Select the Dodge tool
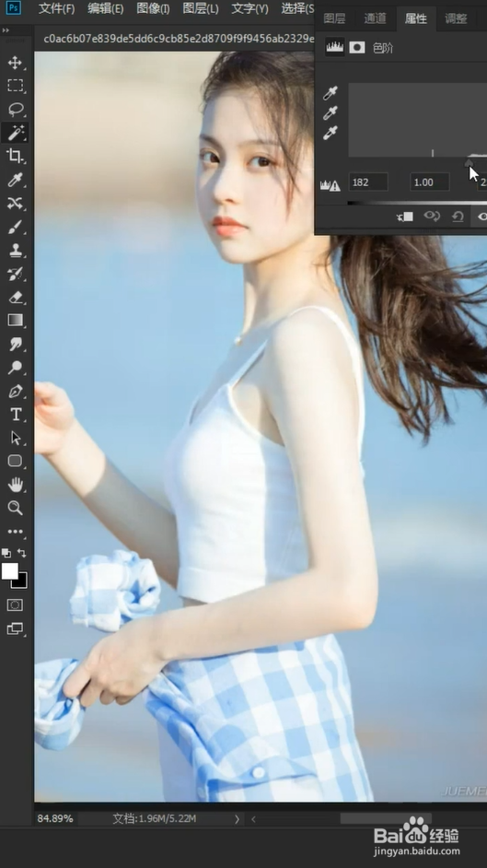 click(15, 367)
